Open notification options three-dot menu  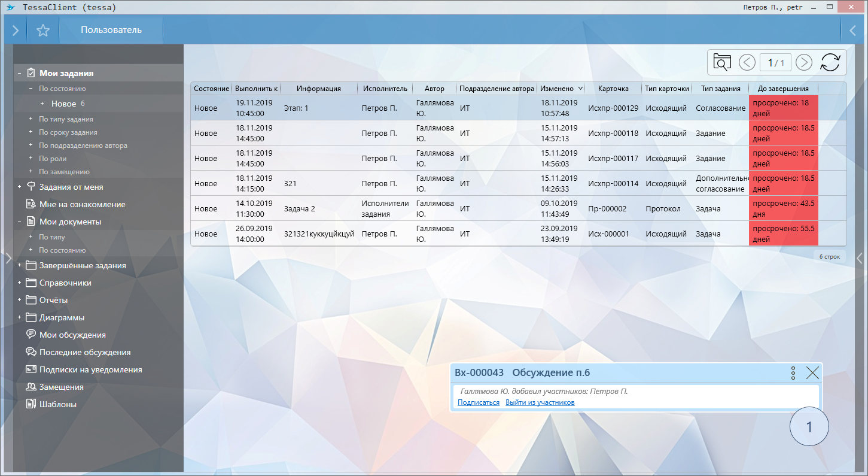pos(793,373)
